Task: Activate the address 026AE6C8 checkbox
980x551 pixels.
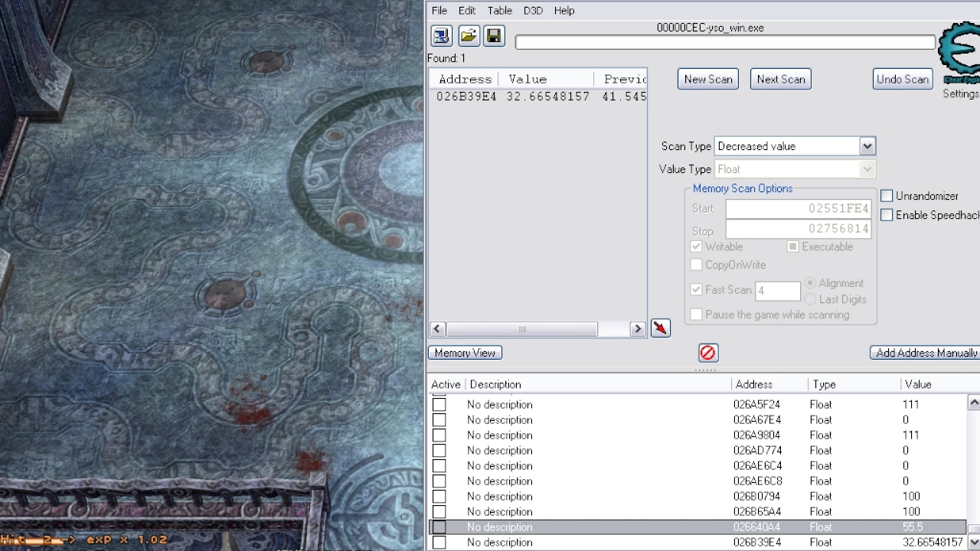Action: click(439, 481)
